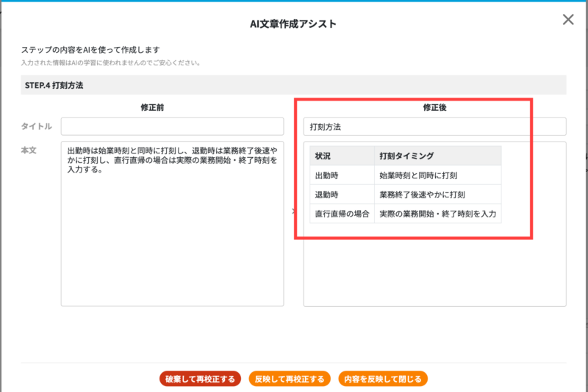Click the 本文 field label
The height and width of the screenshot is (392, 588).
29,150
